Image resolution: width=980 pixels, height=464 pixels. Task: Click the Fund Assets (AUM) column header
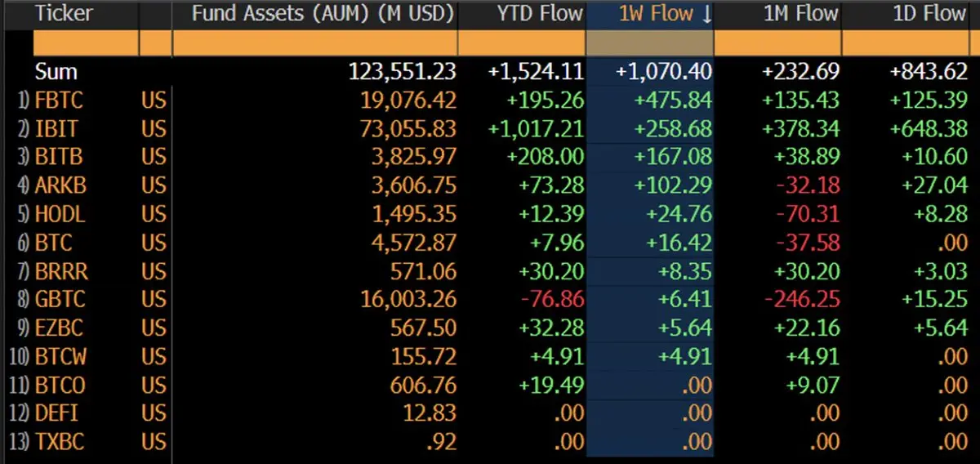[x=323, y=14]
